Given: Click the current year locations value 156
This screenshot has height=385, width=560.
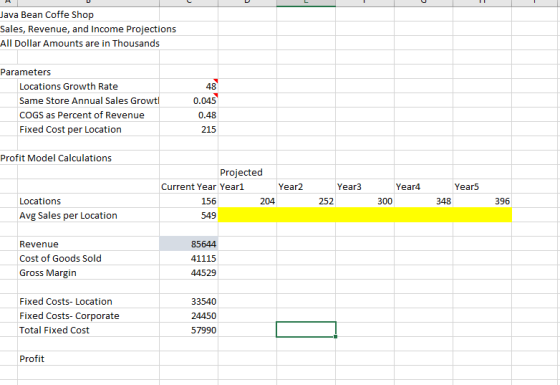Looking at the screenshot, I should pos(189,201).
